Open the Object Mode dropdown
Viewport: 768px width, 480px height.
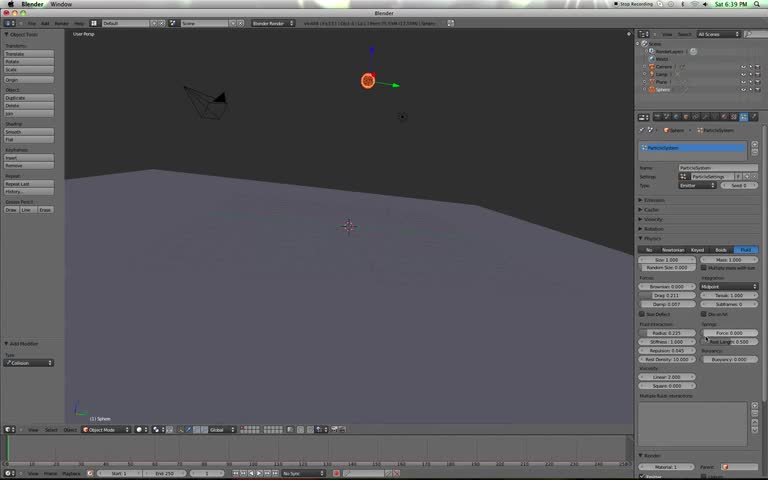(106, 430)
